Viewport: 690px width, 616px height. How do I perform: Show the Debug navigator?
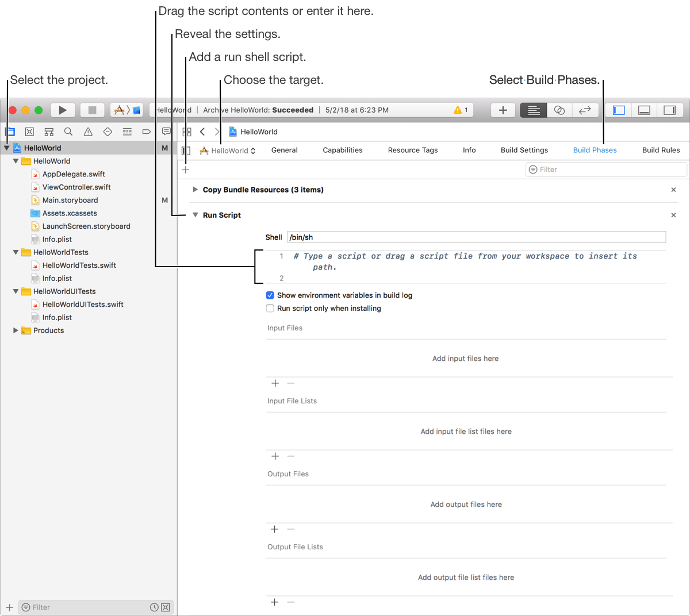(x=127, y=132)
